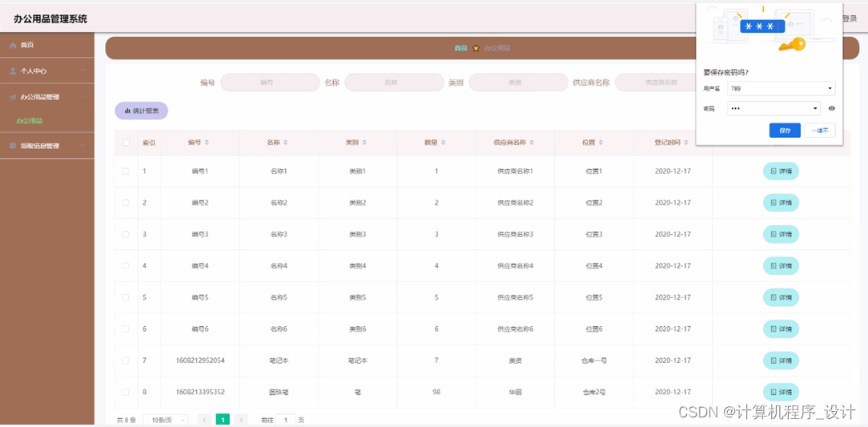
Task: Click the 类别 search input
Action: tap(518, 83)
